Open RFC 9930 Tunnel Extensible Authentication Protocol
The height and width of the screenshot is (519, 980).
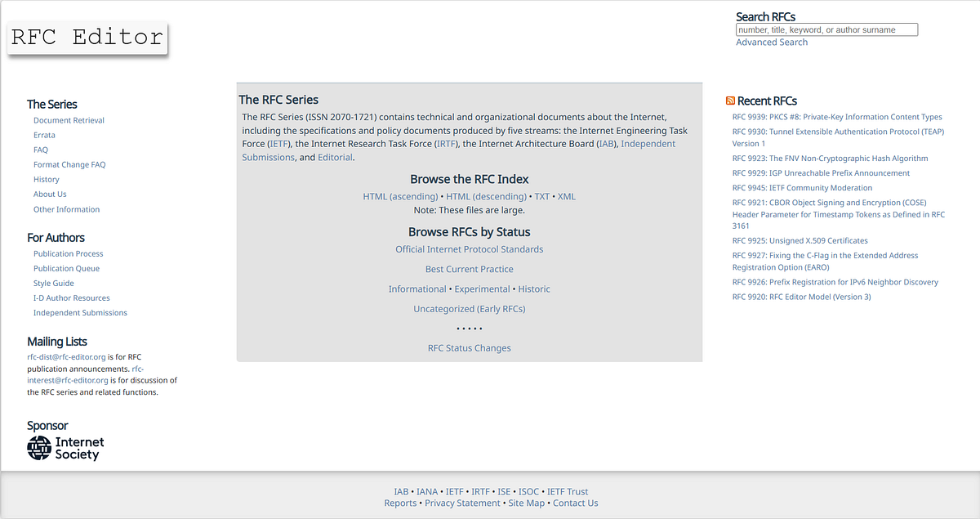tap(839, 137)
